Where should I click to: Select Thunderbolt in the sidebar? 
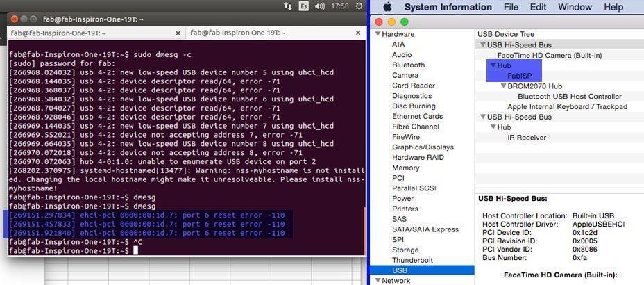412,261
